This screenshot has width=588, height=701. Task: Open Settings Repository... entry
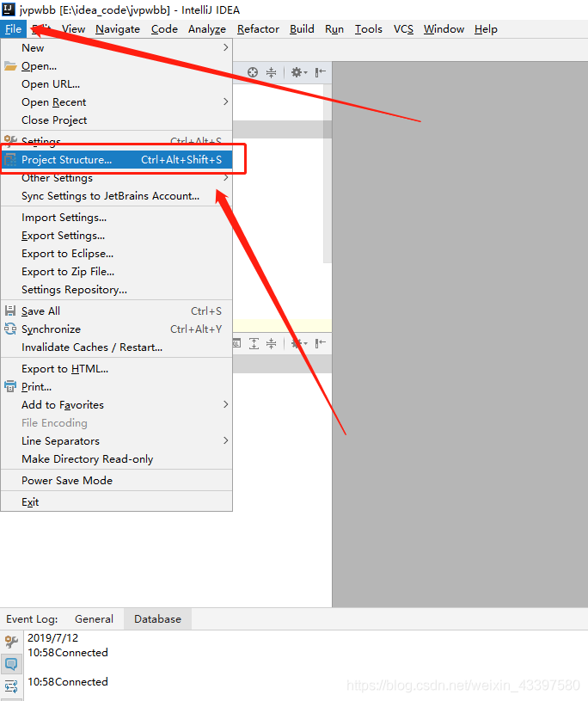[x=117, y=290]
